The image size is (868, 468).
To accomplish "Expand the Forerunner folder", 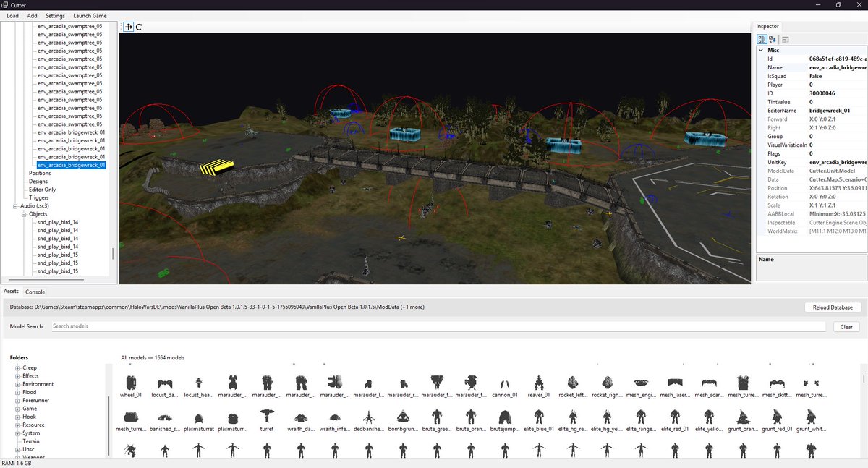I will pos(17,400).
